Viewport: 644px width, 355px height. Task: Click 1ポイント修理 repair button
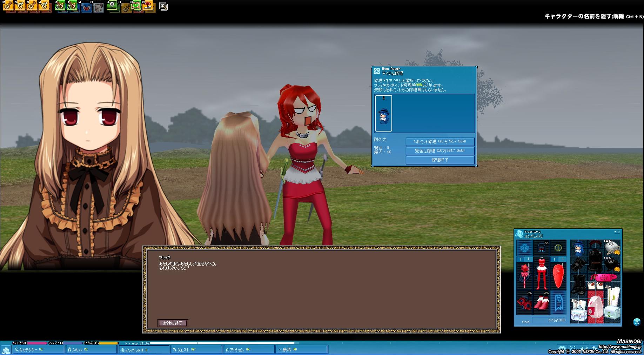[x=440, y=141]
